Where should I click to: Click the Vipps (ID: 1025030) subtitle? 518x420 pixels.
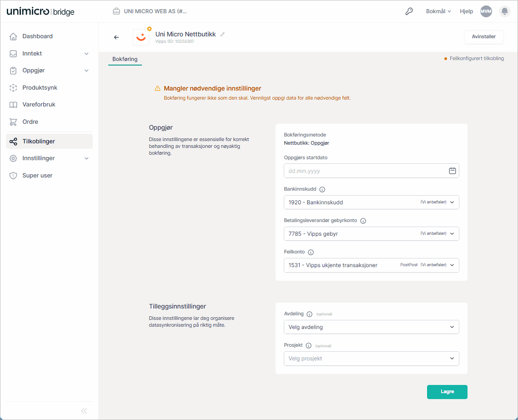175,41
